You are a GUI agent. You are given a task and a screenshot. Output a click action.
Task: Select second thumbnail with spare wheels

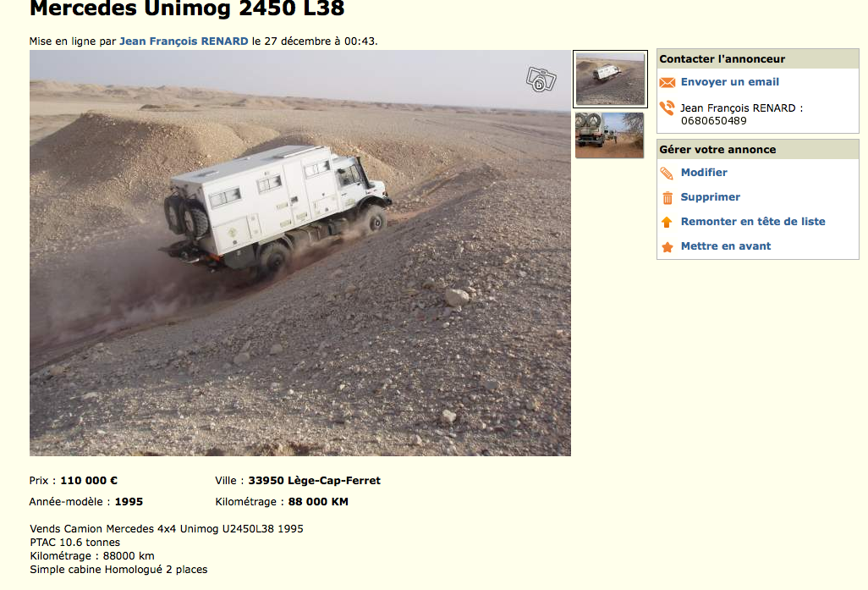[x=609, y=135]
